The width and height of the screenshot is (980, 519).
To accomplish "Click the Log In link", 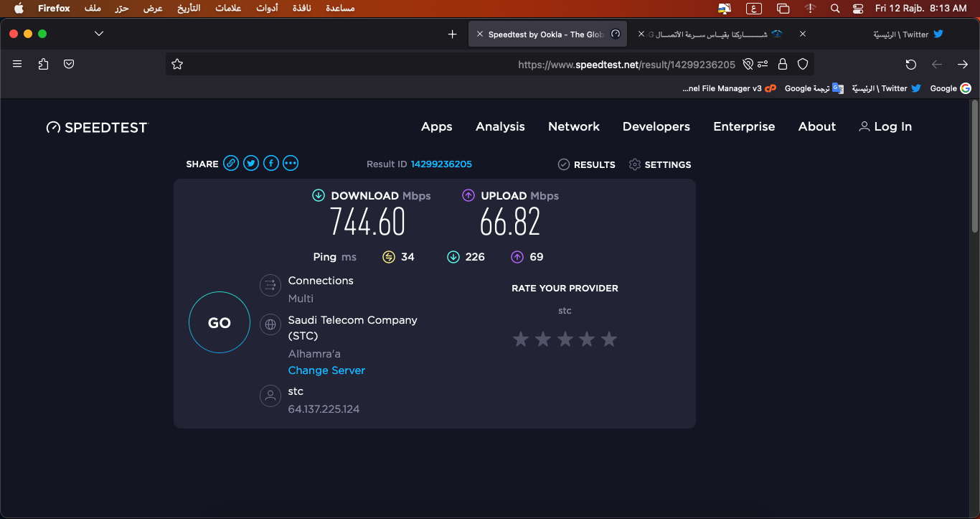I will [885, 126].
